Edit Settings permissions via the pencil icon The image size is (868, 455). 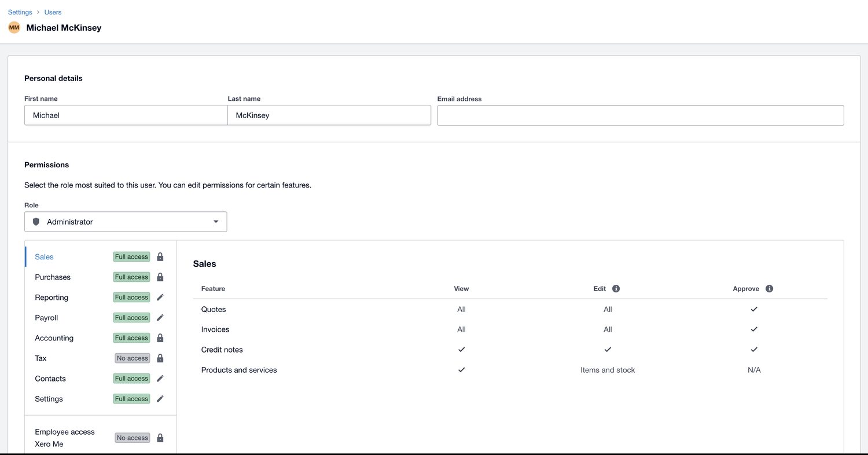click(160, 398)
